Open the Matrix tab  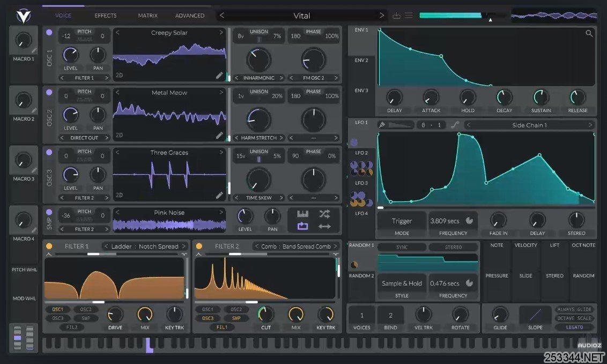click(x=147, y=16)
